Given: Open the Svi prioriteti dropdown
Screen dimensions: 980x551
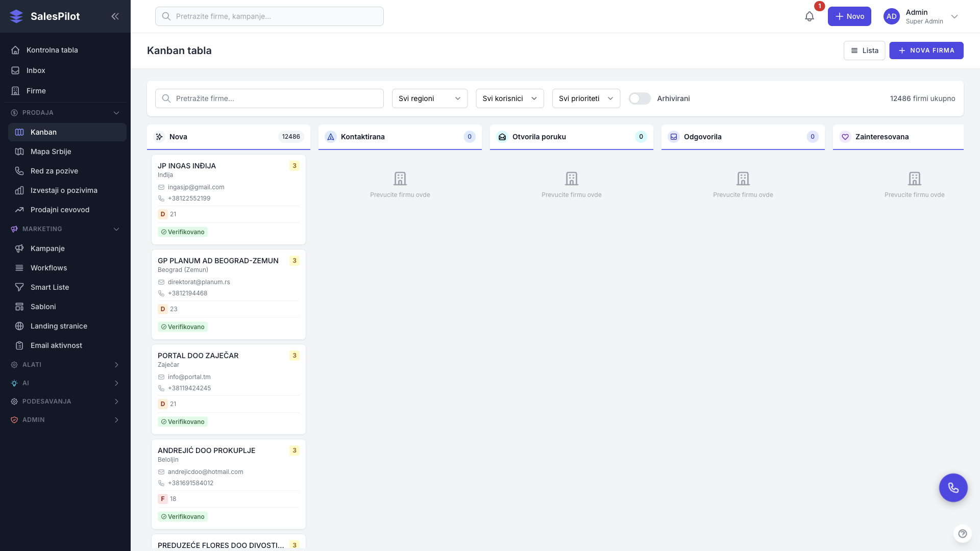Looking at the screenshot, I should [585, 98].
